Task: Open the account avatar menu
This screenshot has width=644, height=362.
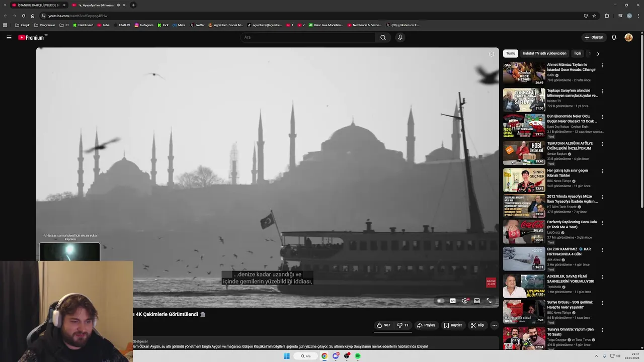Action: click(628, 37)
